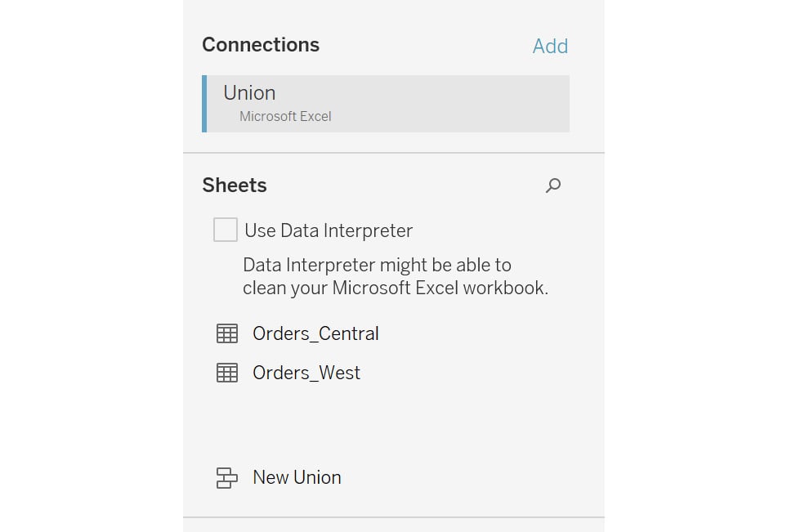The image size is (787, 532).
Task: Click the divider line between Connections and Sheets
Action: 394,153
